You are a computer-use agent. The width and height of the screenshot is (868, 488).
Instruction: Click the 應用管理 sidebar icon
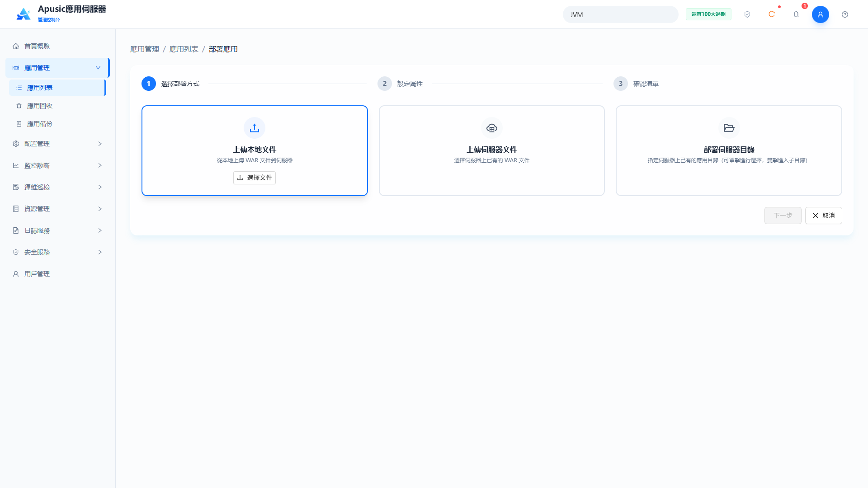click(16, 68)
